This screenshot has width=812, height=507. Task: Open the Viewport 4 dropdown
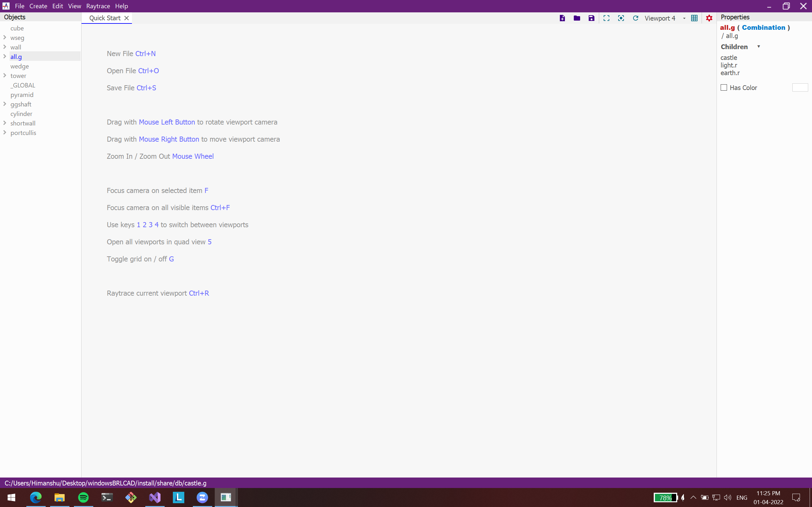[x=684, y=18]
